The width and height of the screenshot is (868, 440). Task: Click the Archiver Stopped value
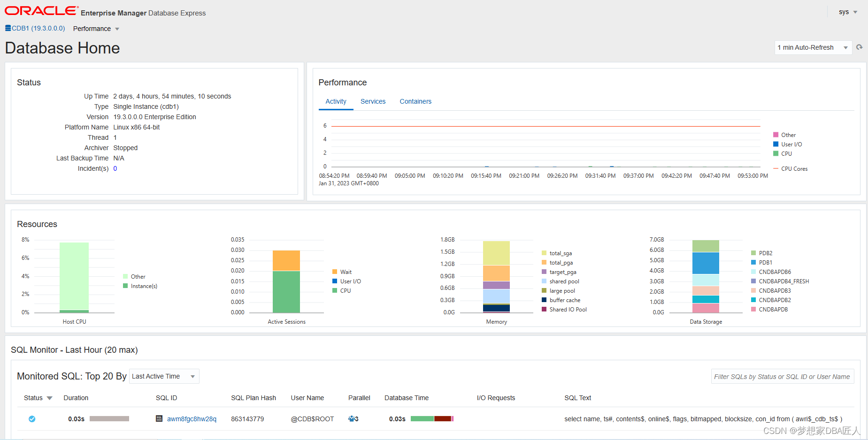click(x=125, y=148)
